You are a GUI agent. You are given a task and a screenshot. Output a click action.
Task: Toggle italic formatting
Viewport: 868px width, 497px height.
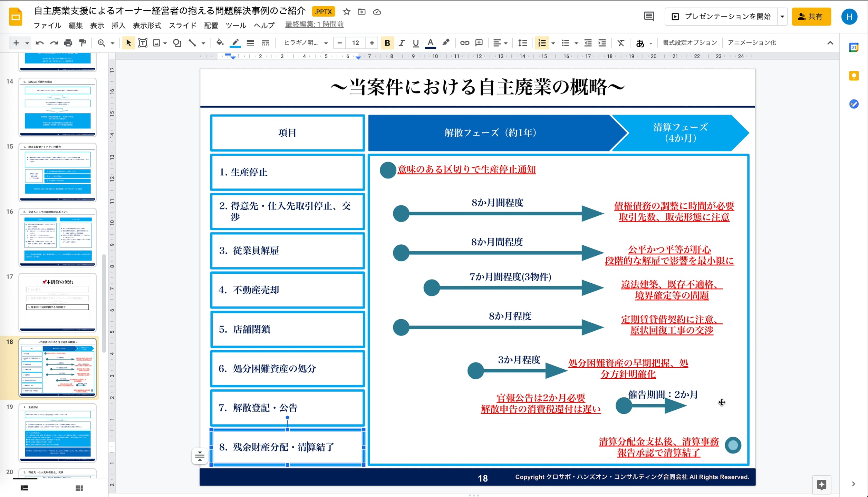402,43
